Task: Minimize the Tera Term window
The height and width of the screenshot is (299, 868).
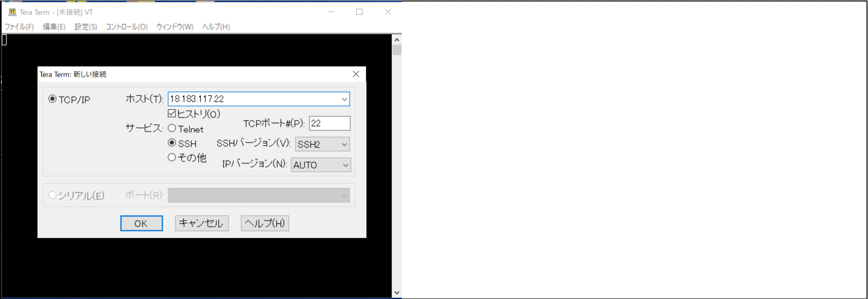Action: 331,12
